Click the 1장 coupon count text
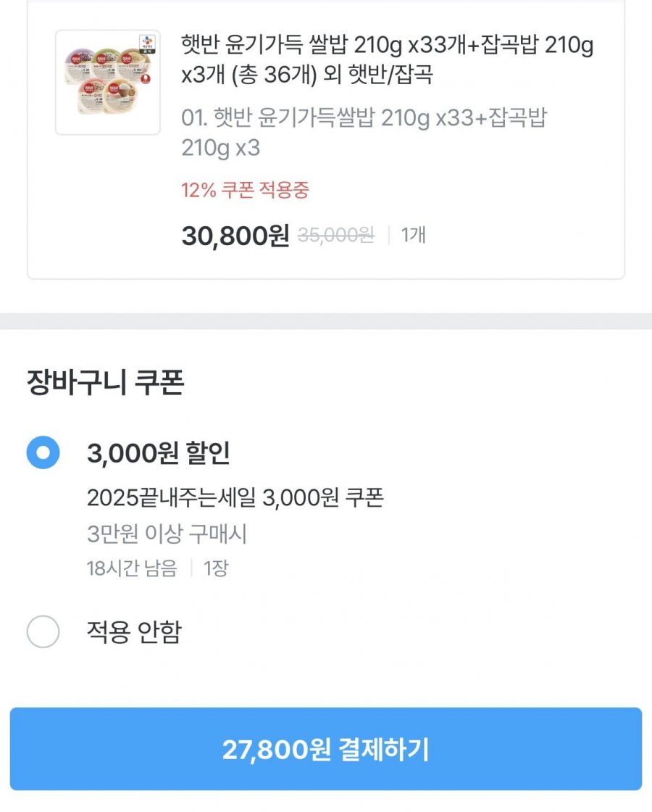Screen dimensions: 652x812 pos(216,568)
